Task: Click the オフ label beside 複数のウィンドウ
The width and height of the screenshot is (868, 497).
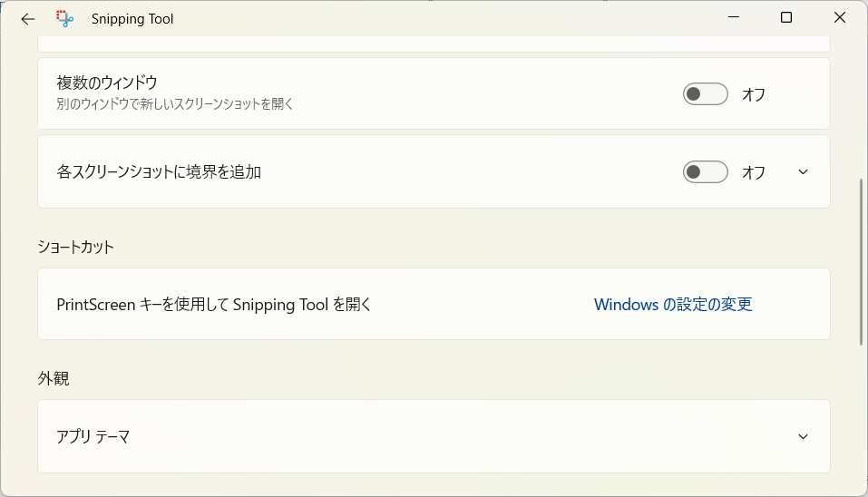Action: tap(754, 94)
